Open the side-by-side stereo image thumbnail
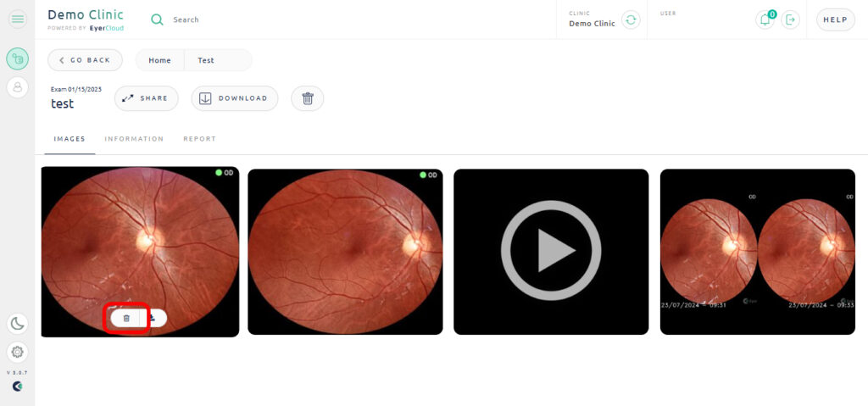868x406 pixels. pos(757,252)
